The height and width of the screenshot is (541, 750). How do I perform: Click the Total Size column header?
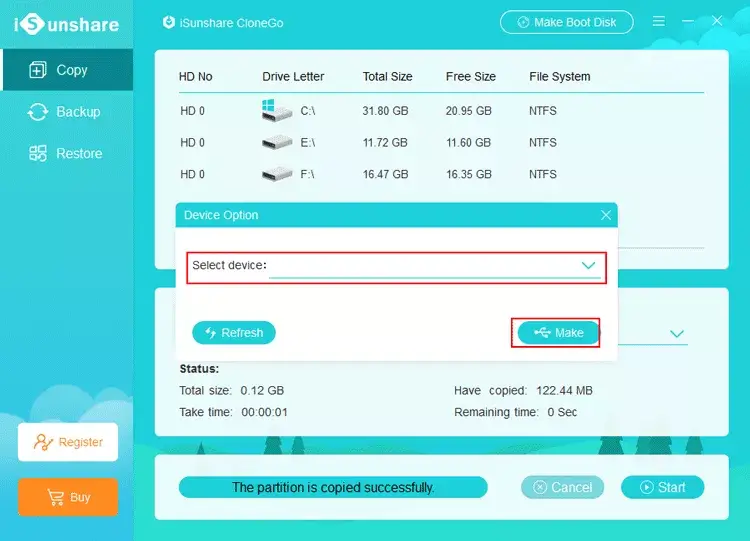[x=387, y=77]
